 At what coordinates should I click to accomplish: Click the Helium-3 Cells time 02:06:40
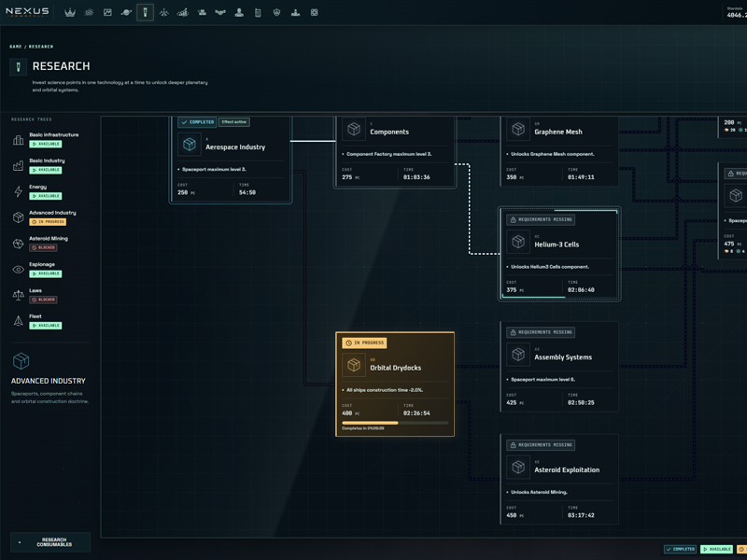[581, 290]
